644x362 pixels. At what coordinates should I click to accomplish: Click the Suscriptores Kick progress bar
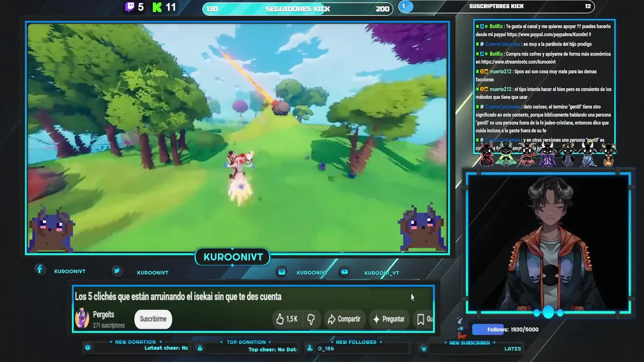(497, 6)
